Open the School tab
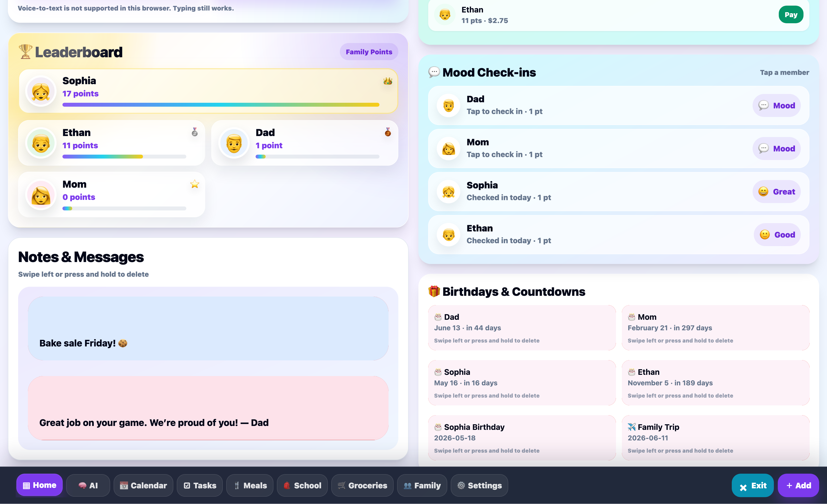Viewport: 827px width, 504px height. click(x=302, y=485)
